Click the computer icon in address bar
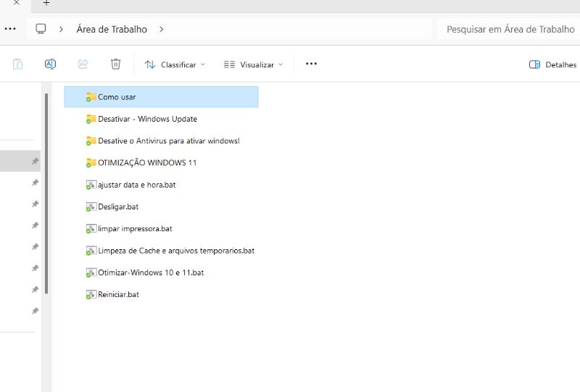 tap(41, 29)
